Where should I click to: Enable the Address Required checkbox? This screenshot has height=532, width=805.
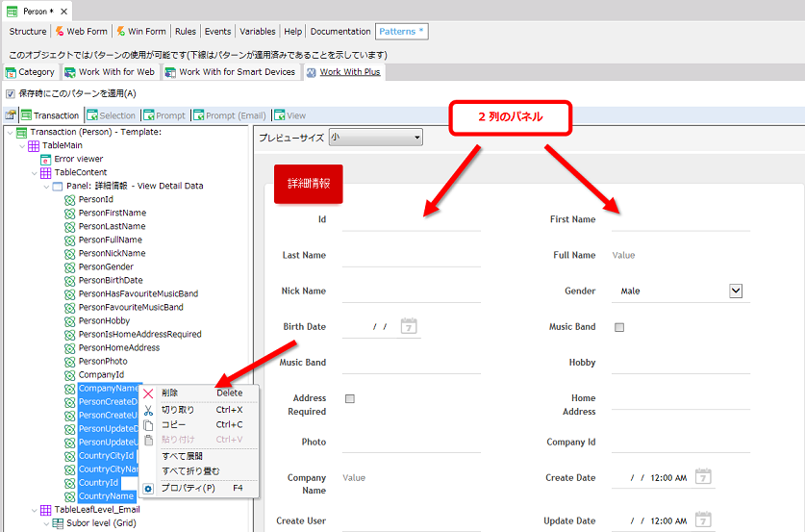click(x=349, y=398)
